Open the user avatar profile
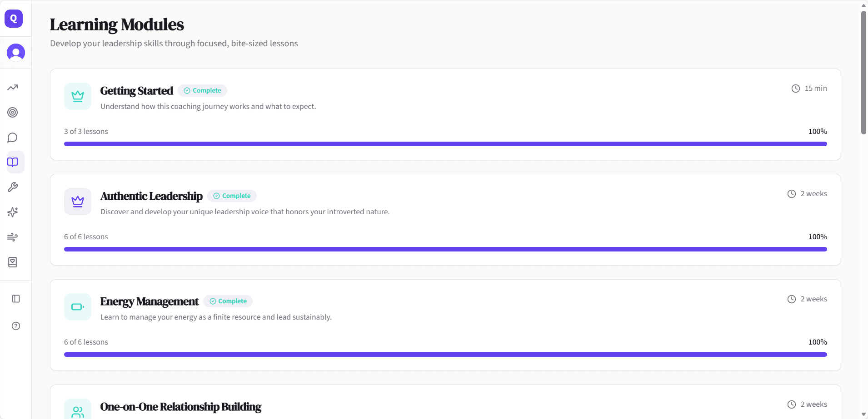This screenshot has width=868, height=419. [x=16, y=53]
